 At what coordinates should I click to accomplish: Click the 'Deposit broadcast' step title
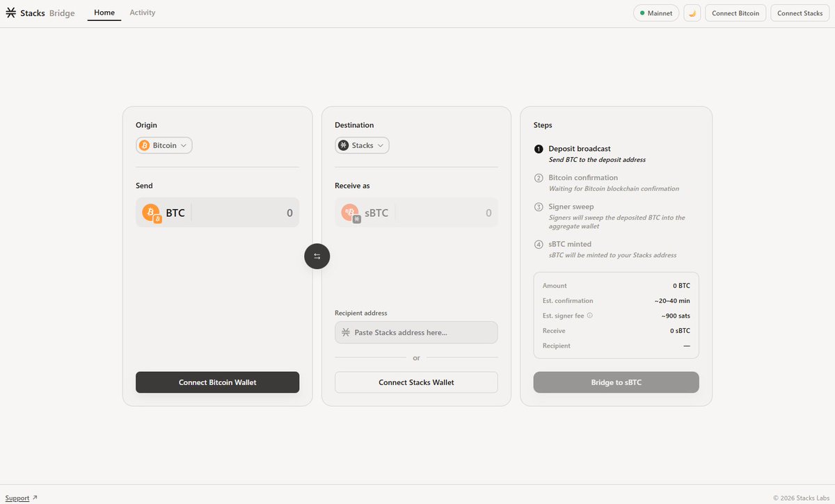click(x=580, y=149)
